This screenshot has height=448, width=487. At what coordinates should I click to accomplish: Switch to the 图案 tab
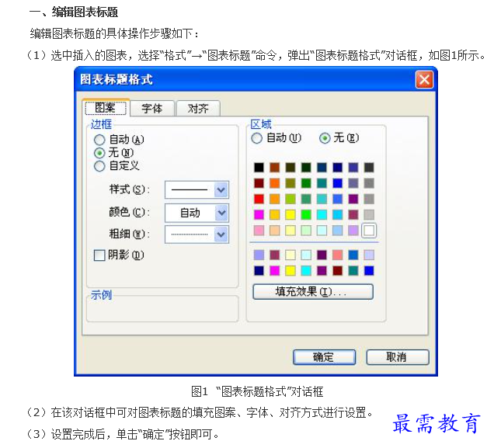106,108
